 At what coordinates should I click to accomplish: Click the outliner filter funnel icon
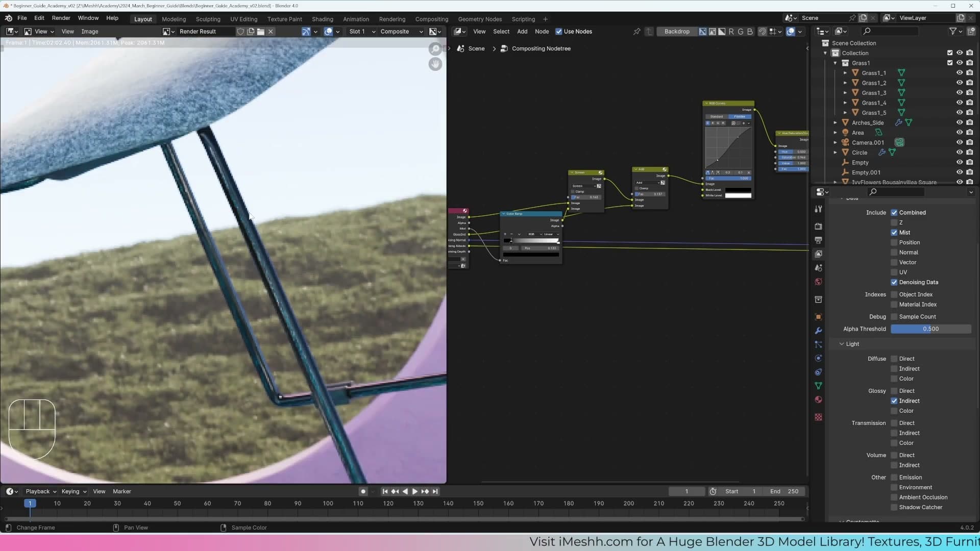click(952, 31)
